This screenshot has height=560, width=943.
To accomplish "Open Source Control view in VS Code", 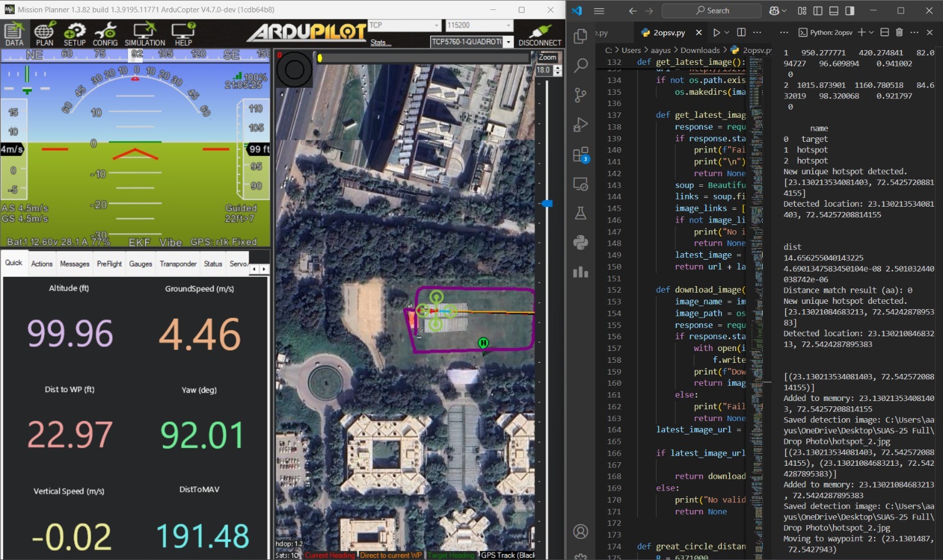I will pyautogui.click(x=581, y=95).
